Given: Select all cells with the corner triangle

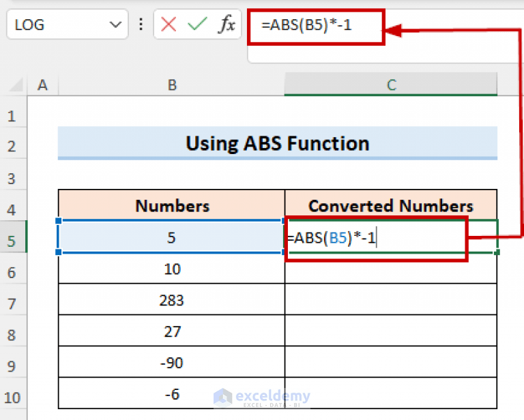Looking at the screenshot, I should pyautogui.click(x=16, y=85).
